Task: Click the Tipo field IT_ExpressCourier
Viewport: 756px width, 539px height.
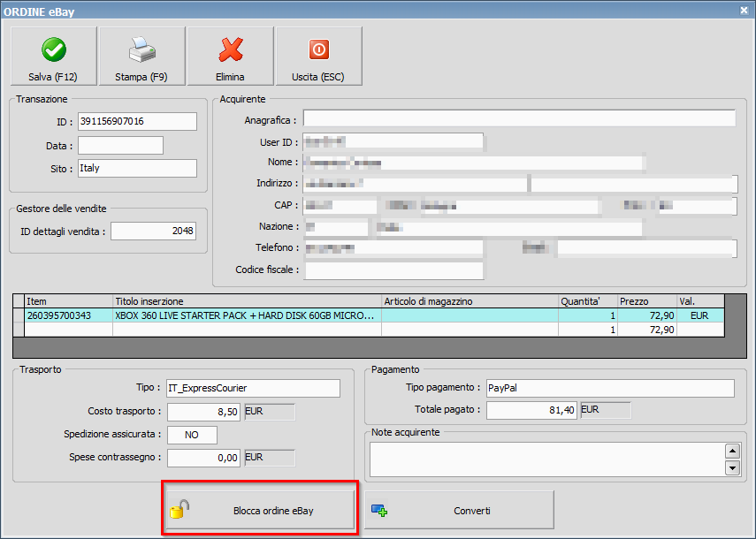Action: [x=254, y=388]
